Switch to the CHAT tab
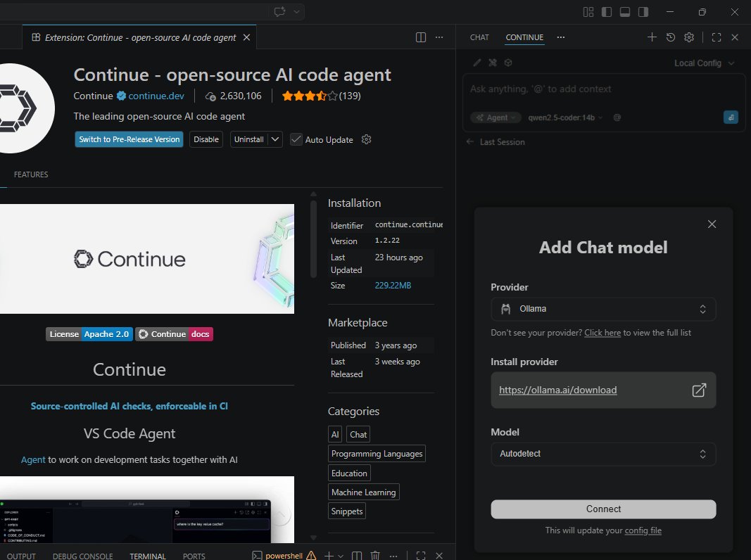The height and width of the screenshot is (560, 751). tap(479, 37)
